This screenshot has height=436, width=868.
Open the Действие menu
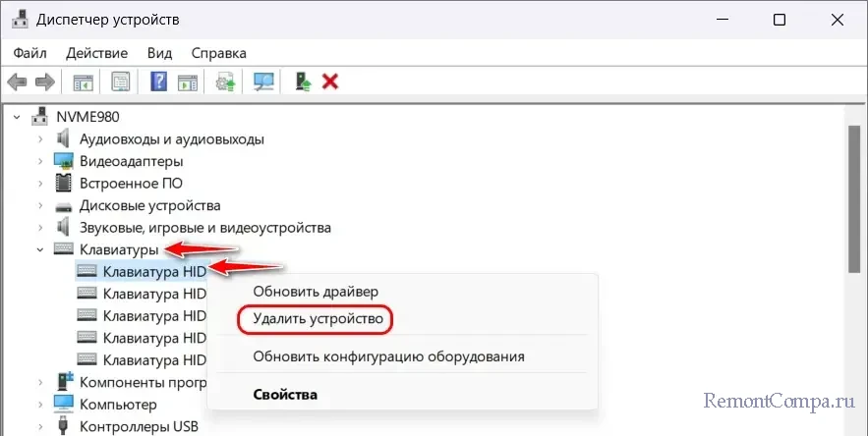98,52
